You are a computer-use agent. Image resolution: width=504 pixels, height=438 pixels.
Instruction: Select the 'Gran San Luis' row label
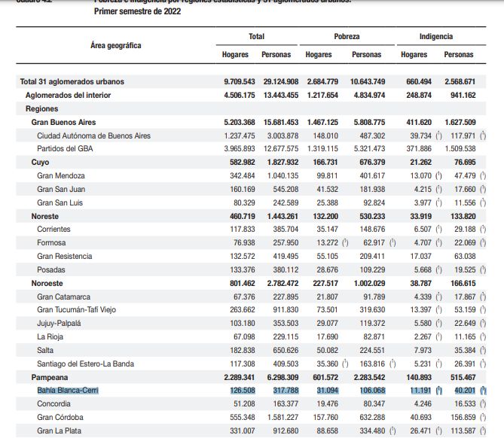tap(60, 202)
